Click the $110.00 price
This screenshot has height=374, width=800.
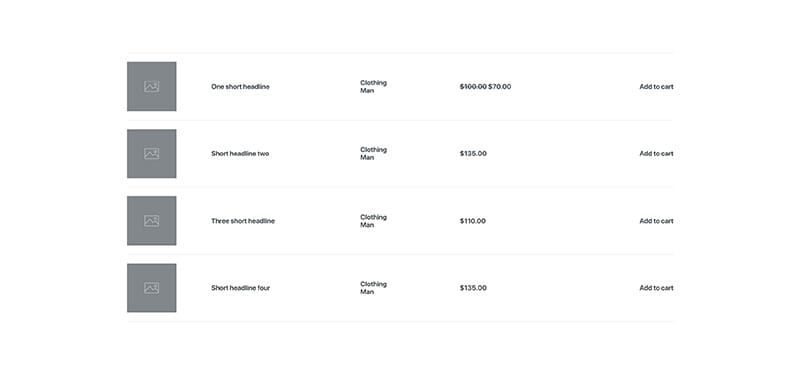[472, 221]
